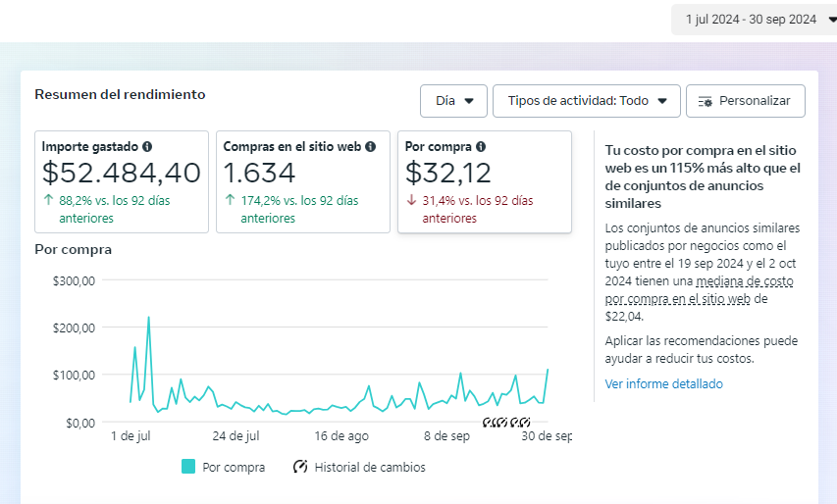Click 88,2% vs. los 92 días anteriores text

tap(114, 209)
